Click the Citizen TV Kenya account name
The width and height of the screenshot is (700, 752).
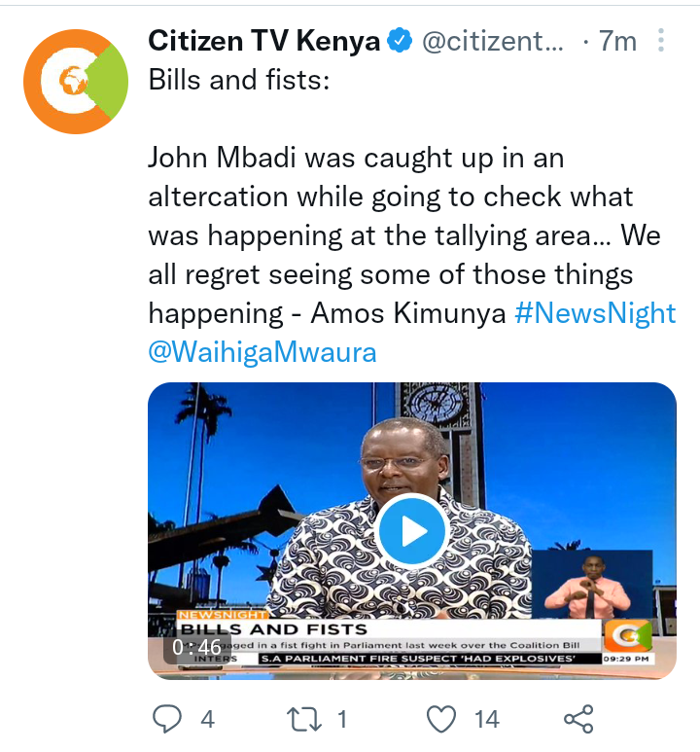click(x=264, y=40)
